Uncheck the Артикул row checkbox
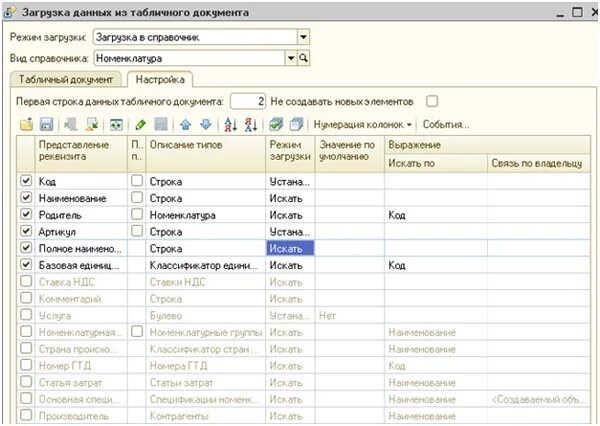Viewport: 600px width, 426px height. click(26, 231)
